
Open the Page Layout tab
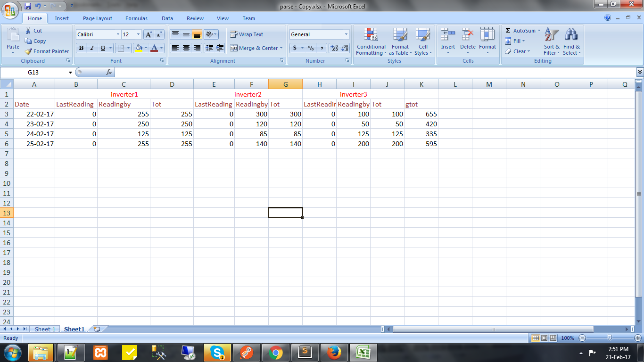(98, 18)
